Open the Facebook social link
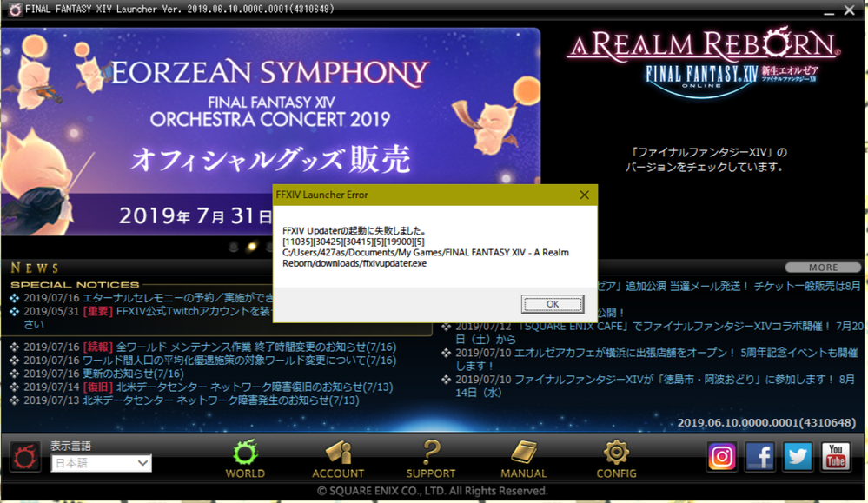 coord(759,456)
